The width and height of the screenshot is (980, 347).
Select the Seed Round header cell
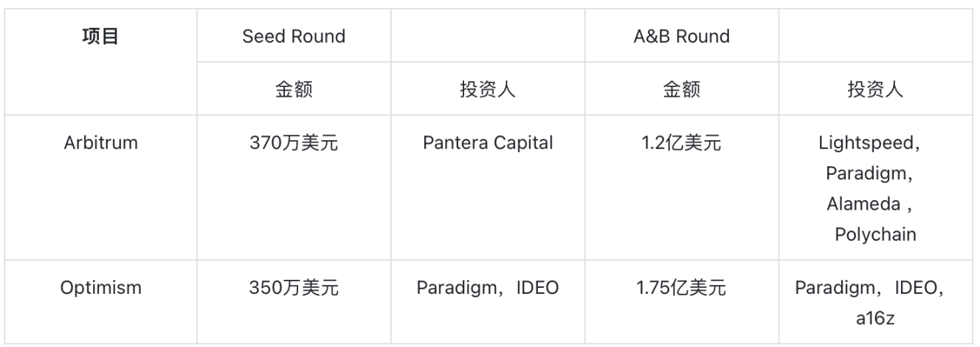pyautogui.click(x=294, y=36)
